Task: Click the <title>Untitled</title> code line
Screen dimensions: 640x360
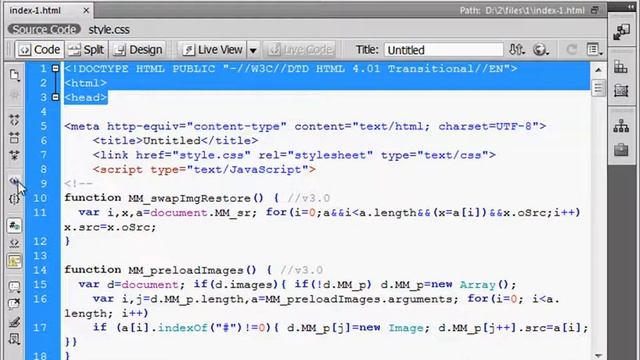Action: click(175, 141)
